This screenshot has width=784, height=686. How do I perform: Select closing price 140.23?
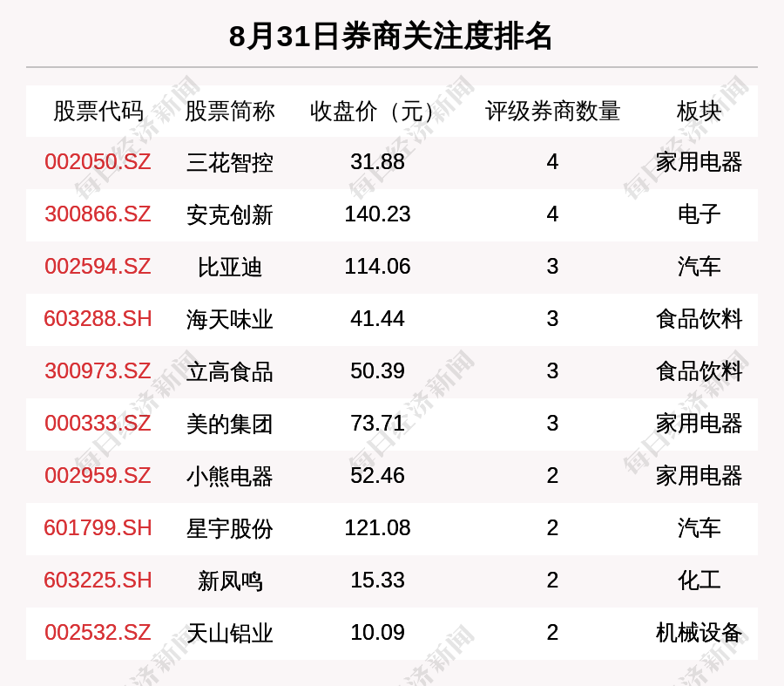(x=377, y=214)
